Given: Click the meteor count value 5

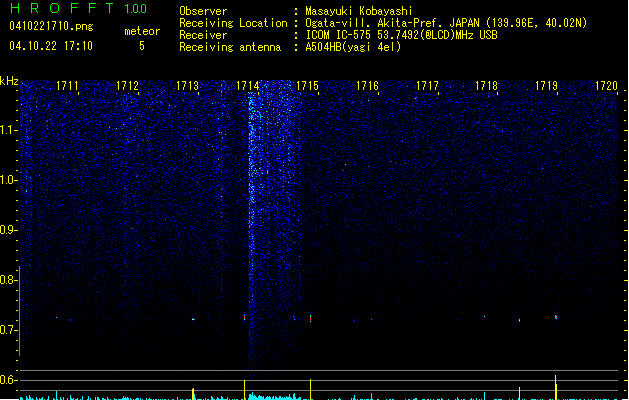Looking at the screenshot, I should pyautogui.click(x=142, y=46).
